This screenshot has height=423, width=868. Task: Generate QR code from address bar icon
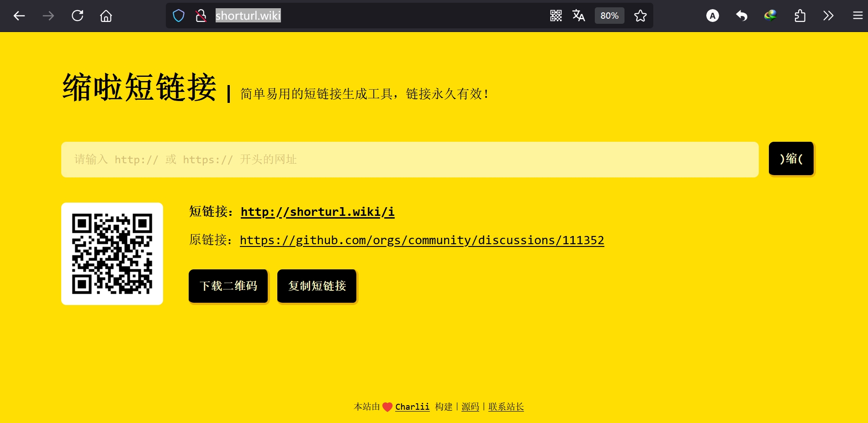[x=556, y=16]
